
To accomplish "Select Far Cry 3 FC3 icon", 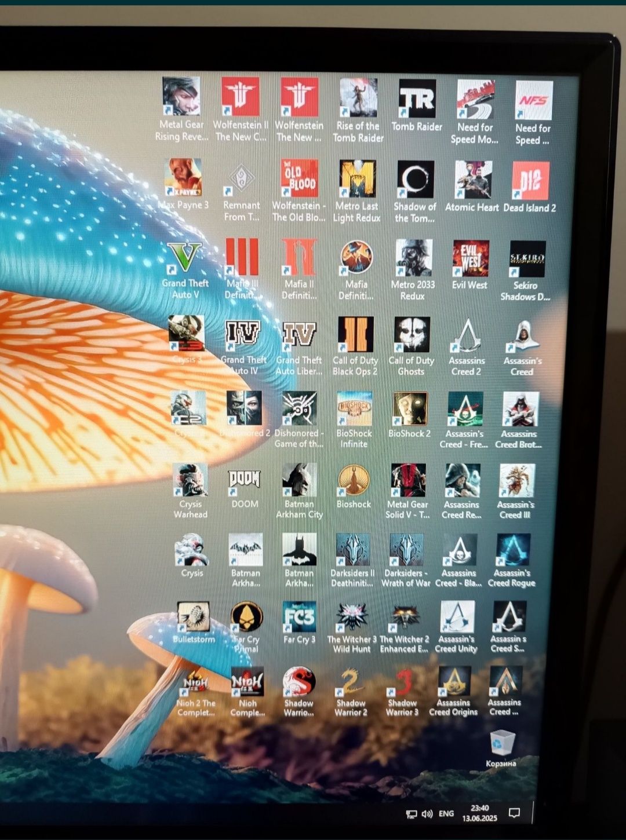I will tap(299, 616).
